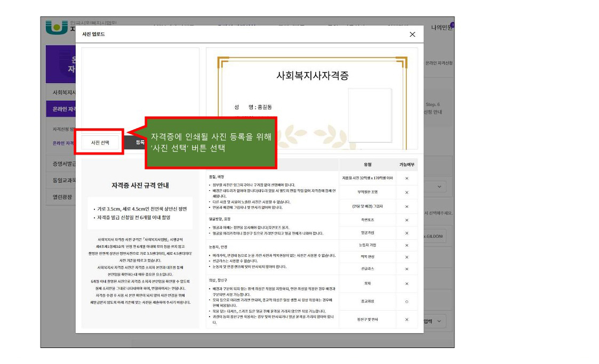This screenshot has width=599, height=364.
Task: Click the dark 등록 button
Action: coord(140,142)
